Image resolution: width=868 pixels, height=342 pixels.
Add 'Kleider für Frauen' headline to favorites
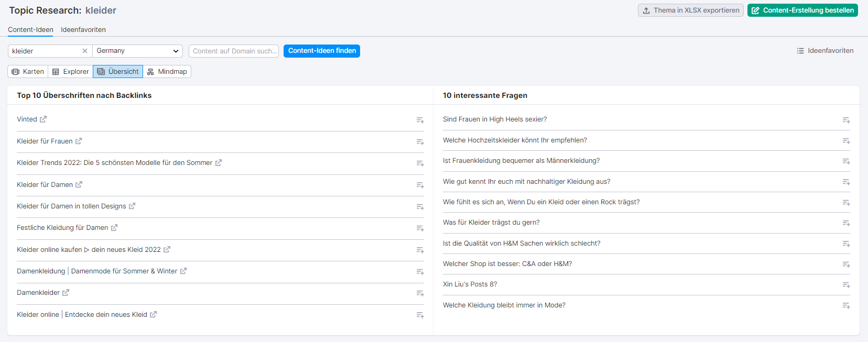420,142
